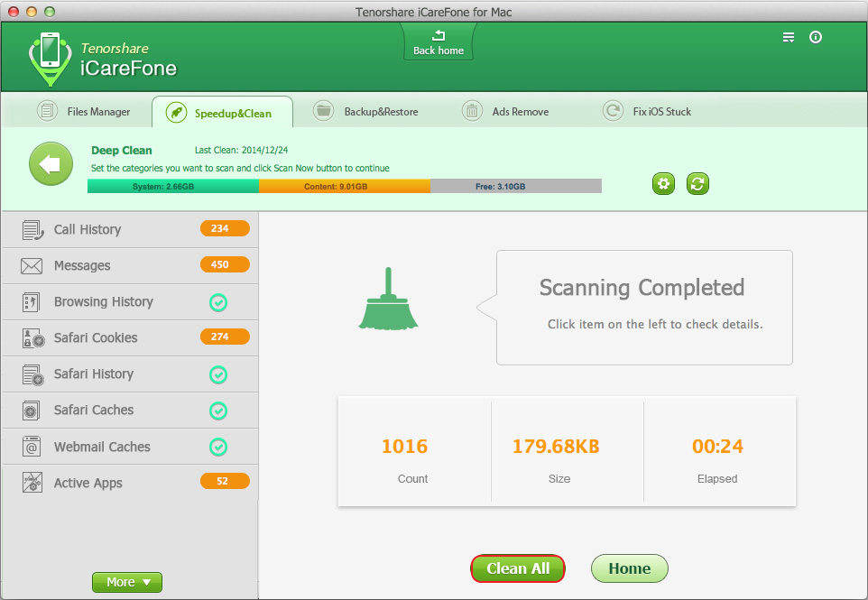
Task: Expand the More dropdown button
Action: coord(127,582)
